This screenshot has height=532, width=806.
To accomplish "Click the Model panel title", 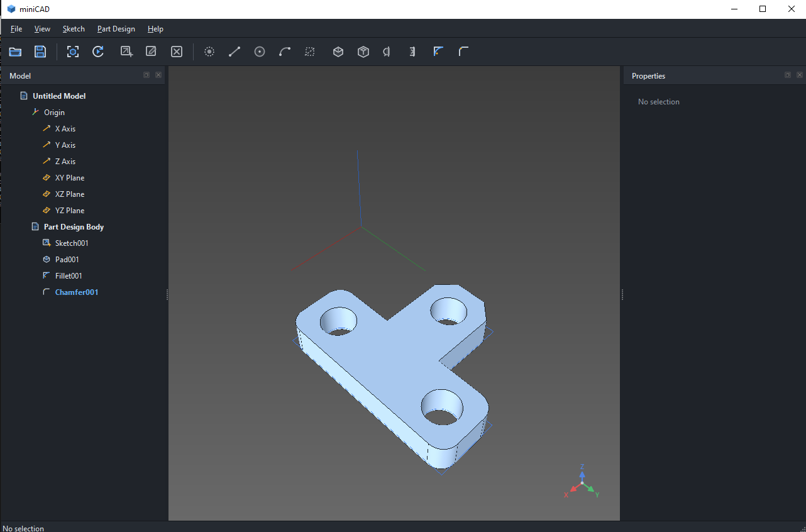I will pyautogui.click(x=20, y=76).
